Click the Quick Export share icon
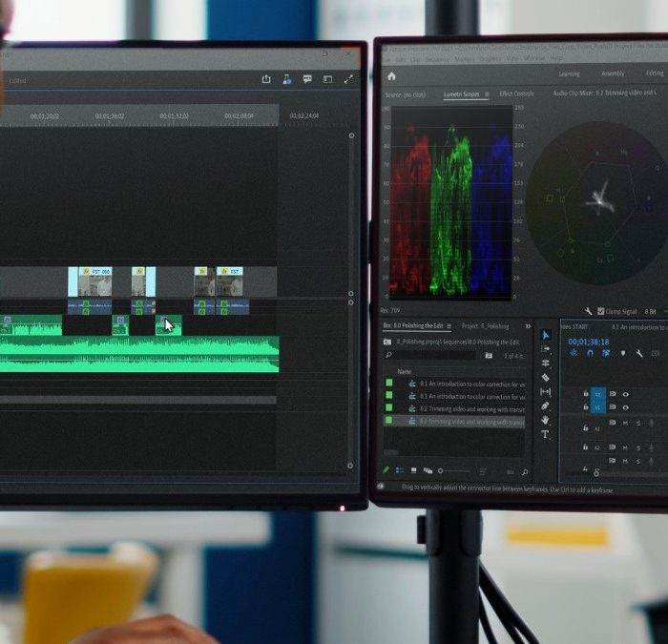 pyautogui.click(x=266, y=79)
